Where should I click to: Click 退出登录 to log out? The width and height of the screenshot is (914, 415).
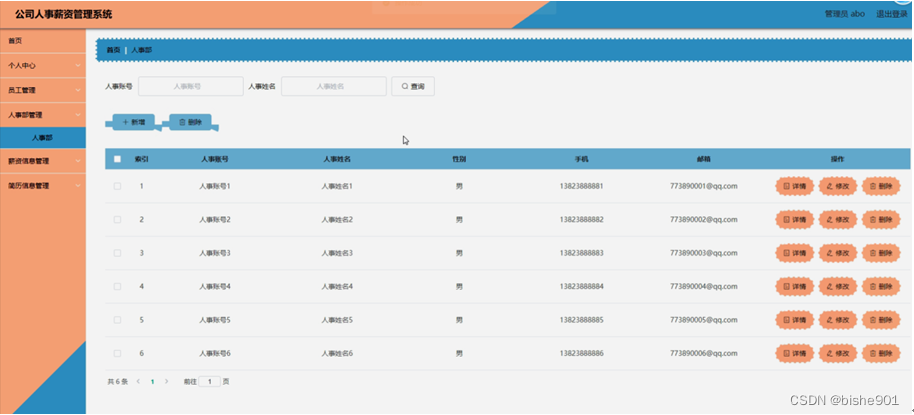click(892, 14)
